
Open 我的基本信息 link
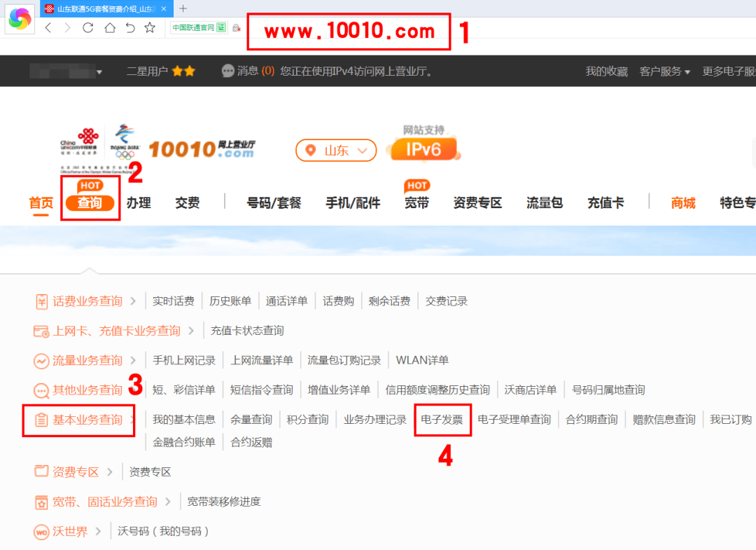pos(183,420)
